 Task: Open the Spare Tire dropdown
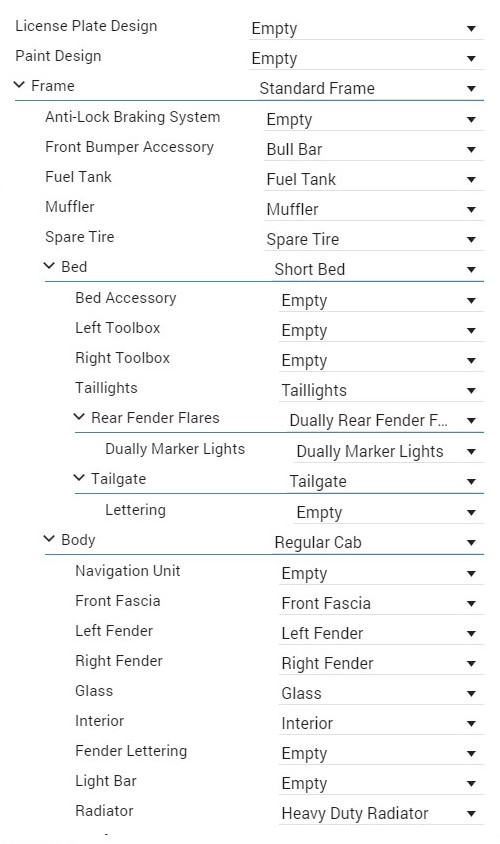coord(374,239)
